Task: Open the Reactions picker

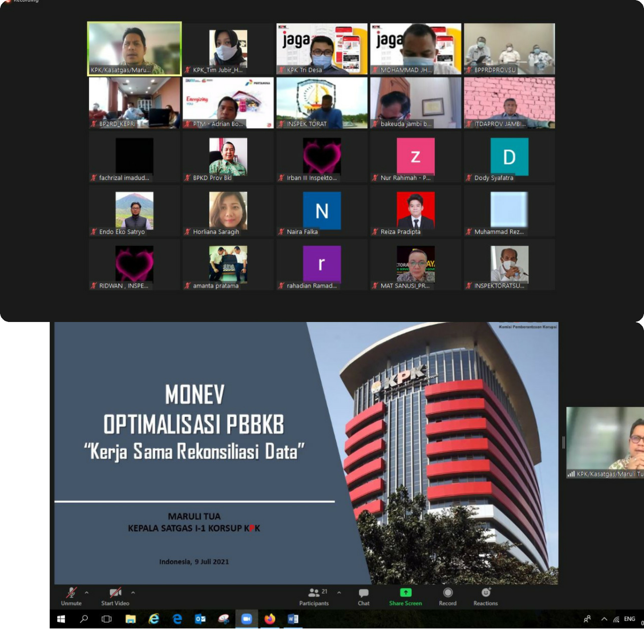Action: tap(486, 597)
